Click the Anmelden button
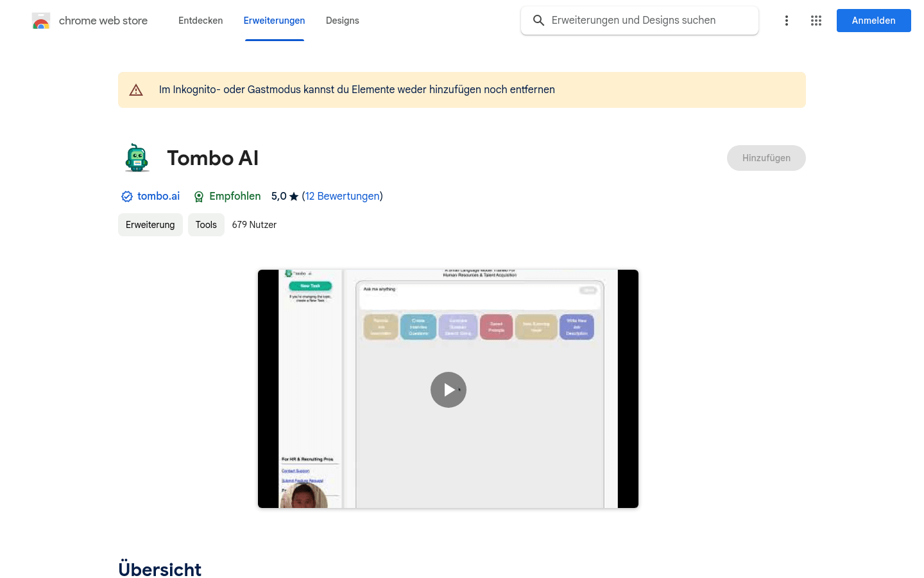The image size is (924, 578). [x=874, y=21]
